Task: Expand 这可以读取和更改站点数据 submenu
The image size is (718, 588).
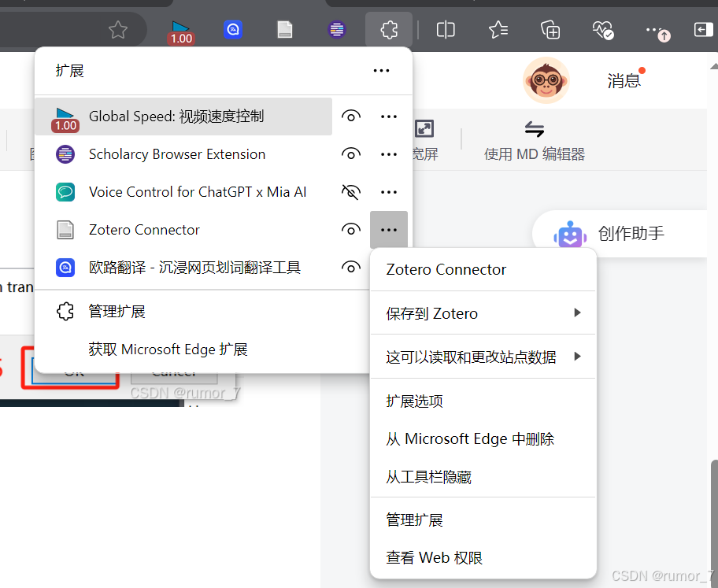Action: (483, 357)
